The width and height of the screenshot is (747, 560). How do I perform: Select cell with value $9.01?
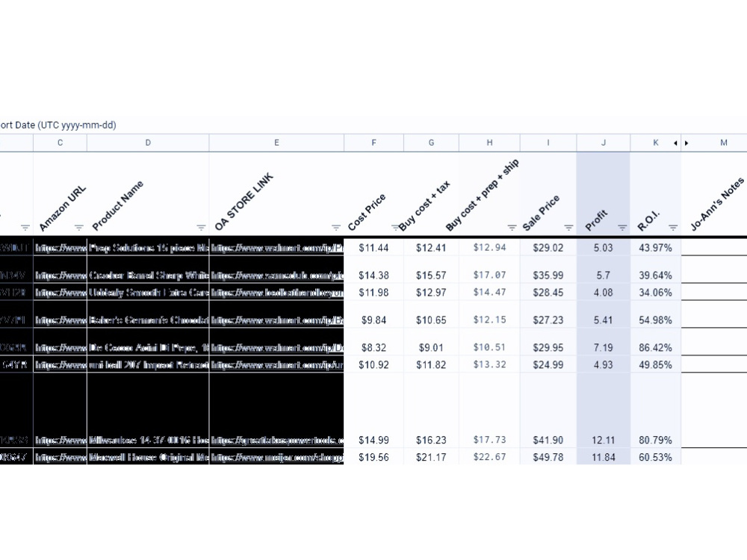click(431, 342)
